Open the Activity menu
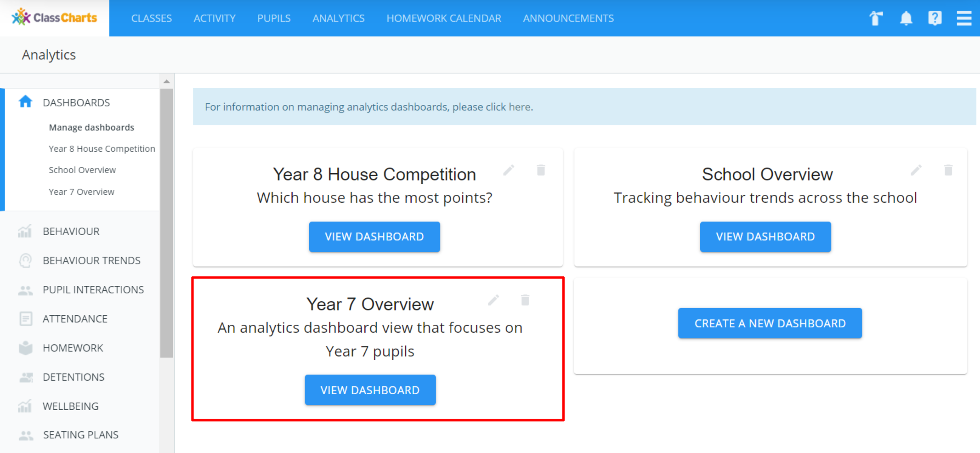The width and height of the screenshot is (980, 453). tap(215, 18)
